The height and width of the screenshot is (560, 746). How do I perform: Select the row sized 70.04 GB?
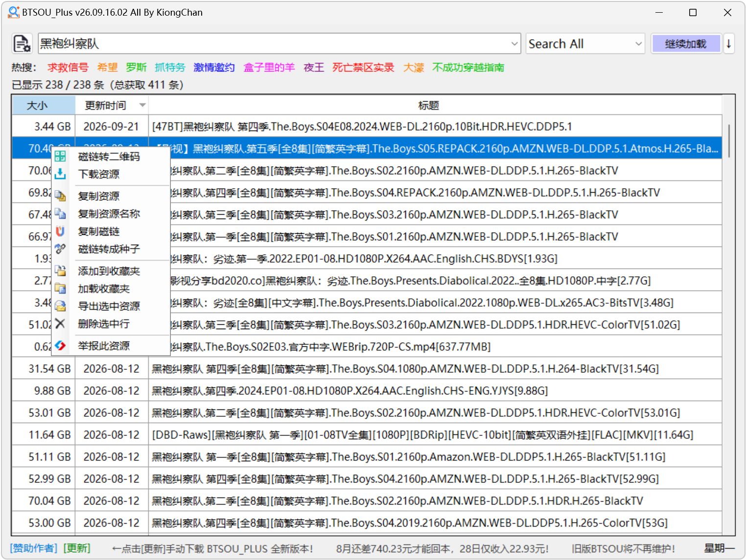click(367, 501)
